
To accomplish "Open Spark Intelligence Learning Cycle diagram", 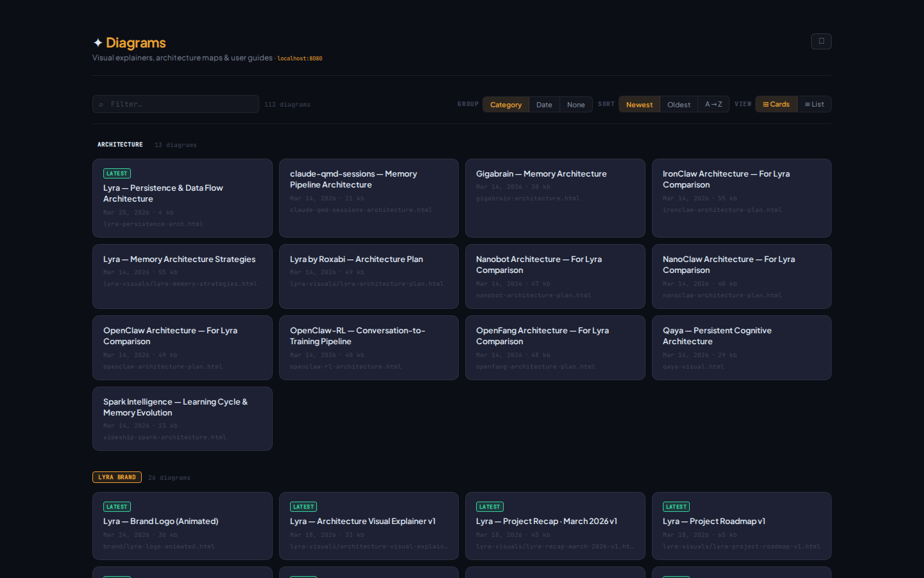I will [182, 418].
